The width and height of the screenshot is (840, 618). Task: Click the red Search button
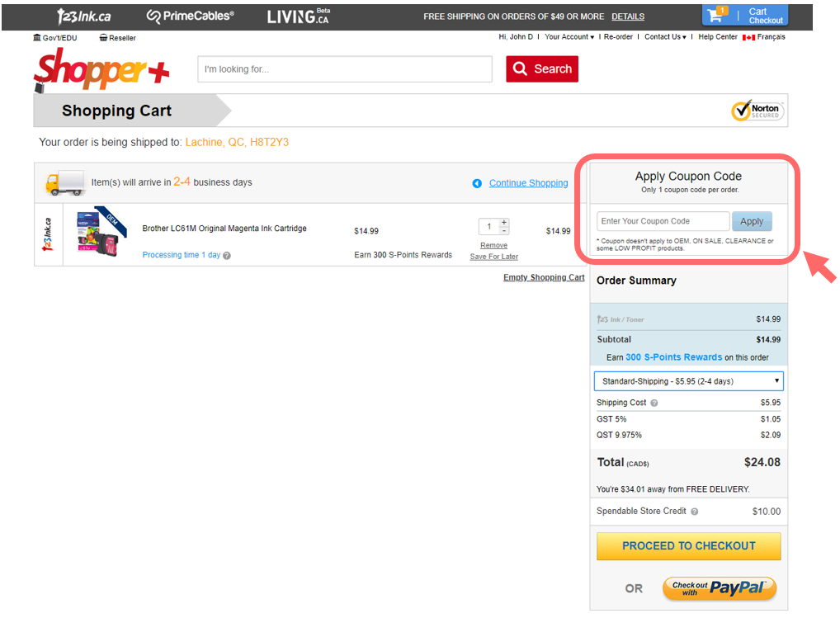[541, 69]
